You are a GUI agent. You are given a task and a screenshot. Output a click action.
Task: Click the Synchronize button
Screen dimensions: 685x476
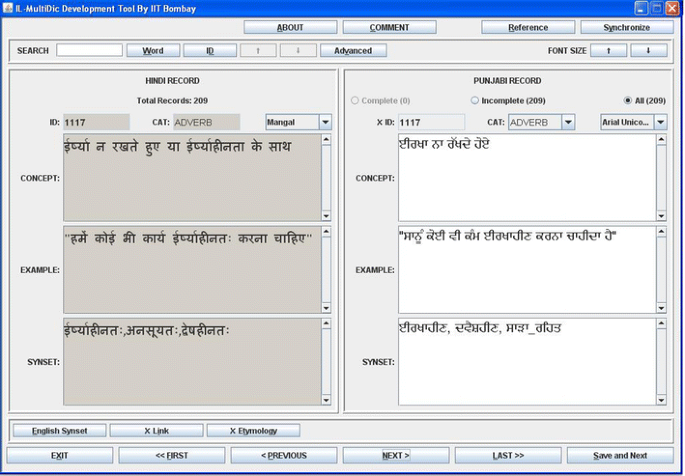(626, 28)
